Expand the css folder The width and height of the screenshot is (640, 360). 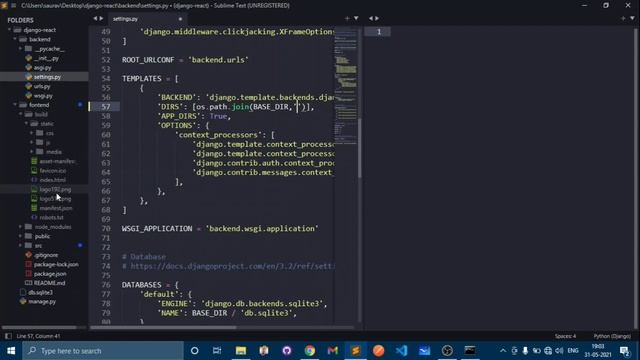[x=32, y=133]
